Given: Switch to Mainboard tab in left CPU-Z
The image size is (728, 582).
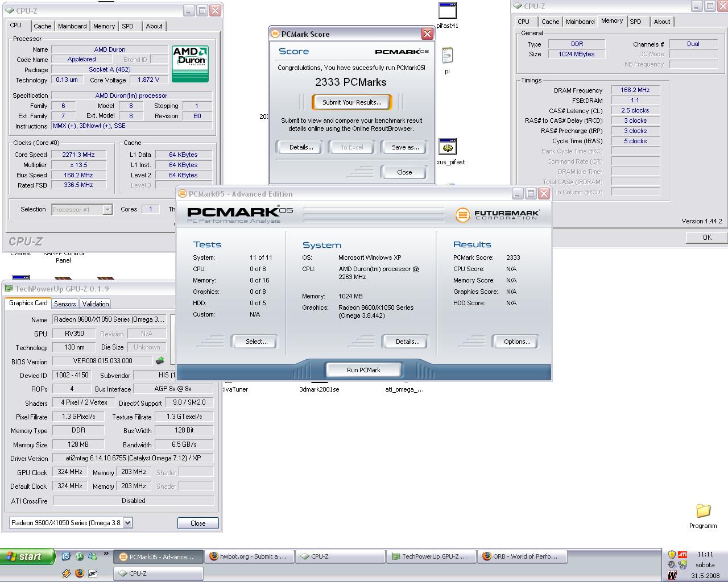Looking at the screenshot, I should click(x=72, y=26).
